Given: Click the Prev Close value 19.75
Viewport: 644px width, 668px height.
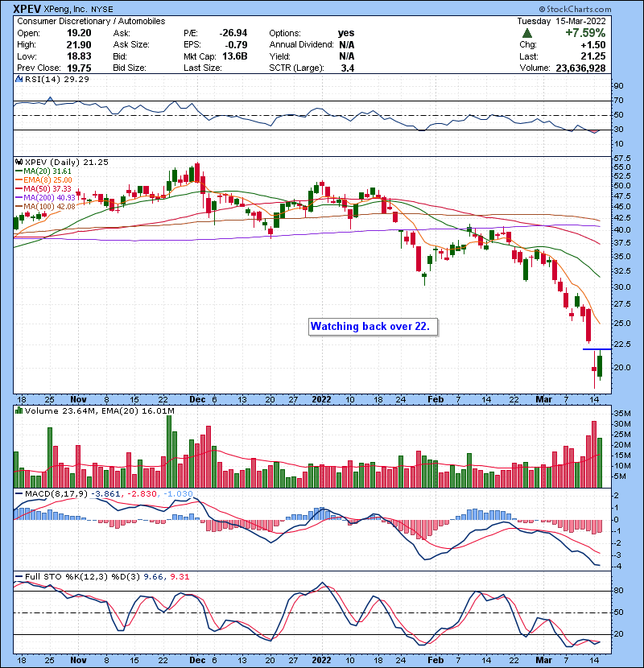Looking at the screenshot, I should 79,68.
